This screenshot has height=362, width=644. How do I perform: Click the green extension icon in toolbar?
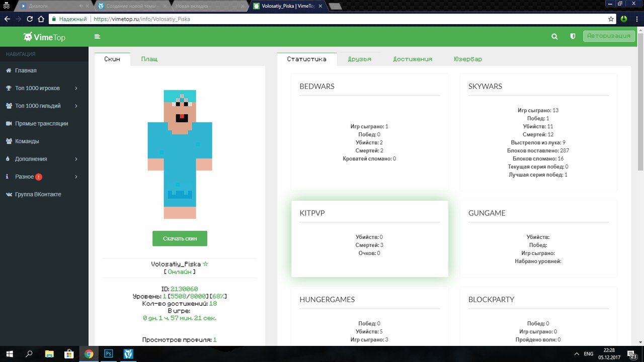pos(624,19)
